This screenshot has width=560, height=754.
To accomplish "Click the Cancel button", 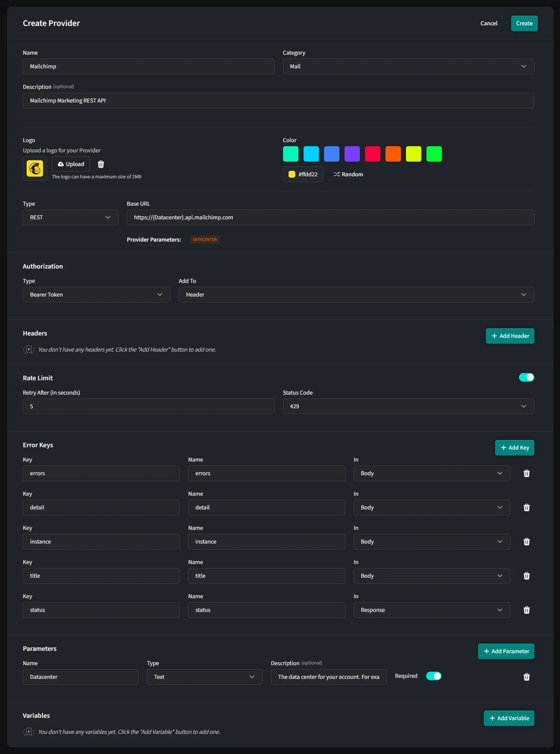I will pyautogui.click(x=489, y=23).
